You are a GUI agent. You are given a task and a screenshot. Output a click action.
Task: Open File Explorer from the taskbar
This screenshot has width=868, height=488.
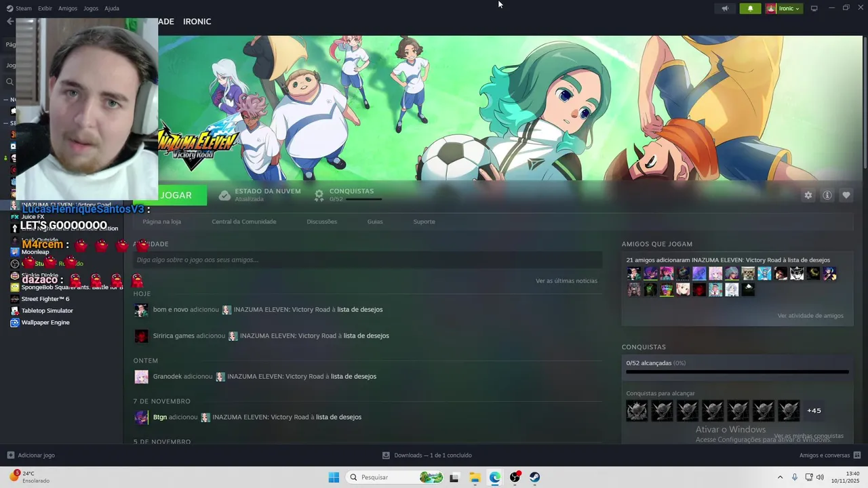coord(475,478)
